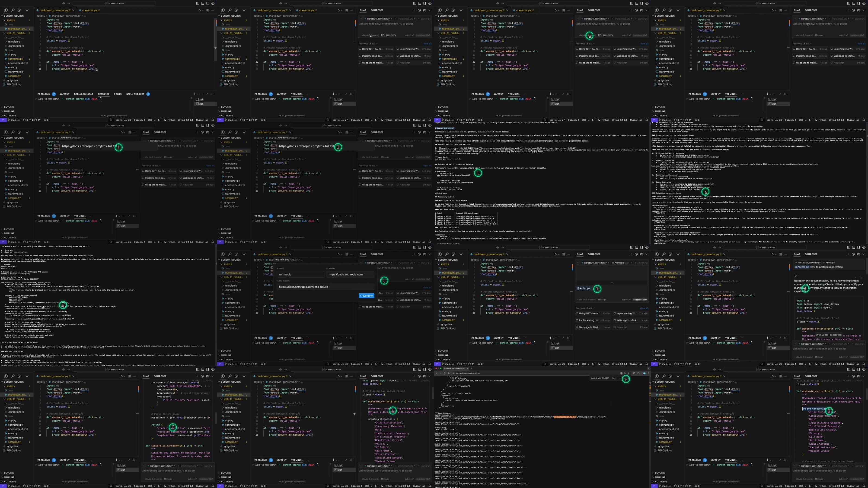Click the Cancel generation button
The width and height of the screenshot is (868, 488).
pos(829,335)
